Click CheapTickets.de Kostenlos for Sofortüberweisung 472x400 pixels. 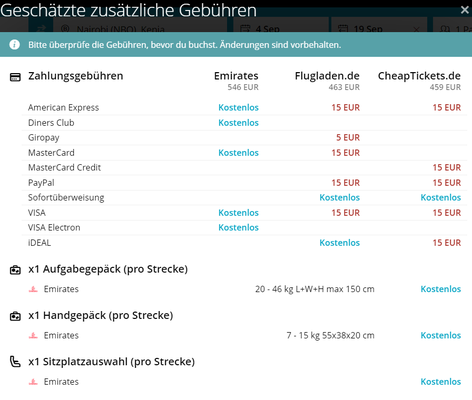pyautogui.click(x=441, y=198)
